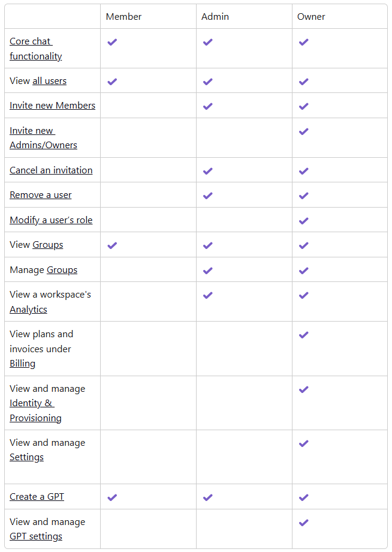This screenshot has height=552, width=392.
Task: Click the Owner checkmark for Modify a user's role
Action: click(304, 221)
